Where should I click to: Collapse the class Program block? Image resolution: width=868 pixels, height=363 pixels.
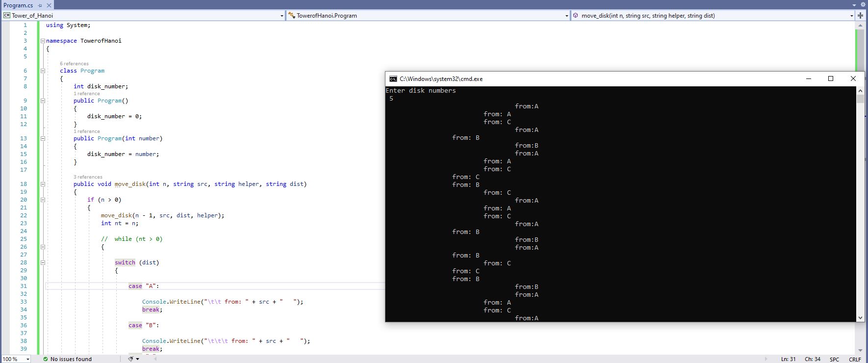tap(43, 71)
